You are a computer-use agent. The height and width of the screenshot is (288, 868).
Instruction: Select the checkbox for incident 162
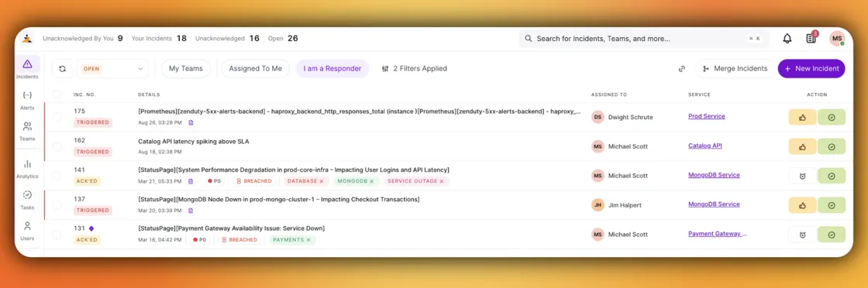point(57,146)
